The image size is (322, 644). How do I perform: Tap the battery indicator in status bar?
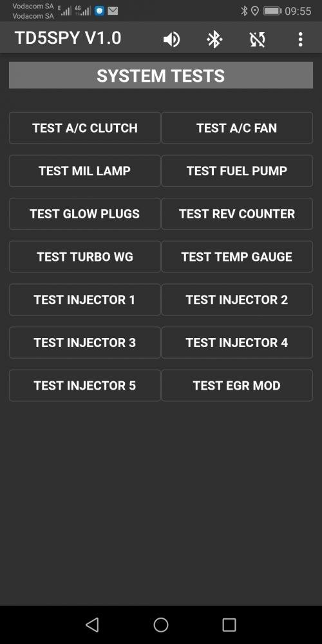pyautogui.click(x=272, y=11)
